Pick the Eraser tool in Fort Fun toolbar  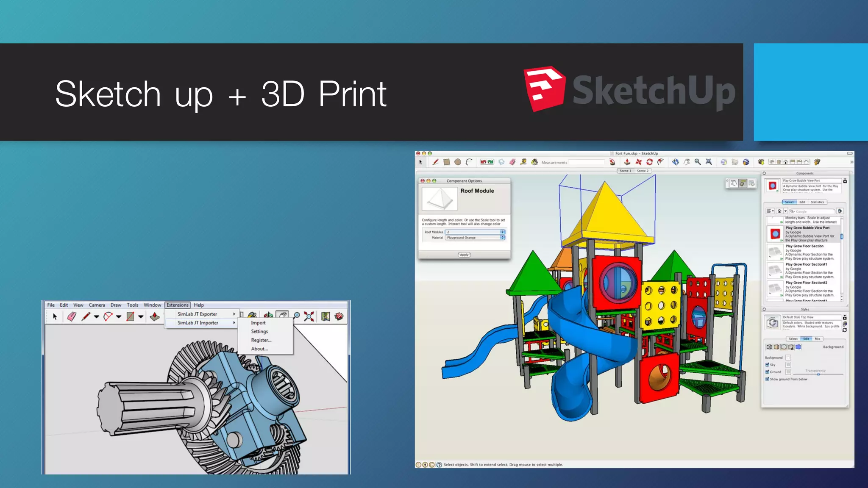(512, 162)
